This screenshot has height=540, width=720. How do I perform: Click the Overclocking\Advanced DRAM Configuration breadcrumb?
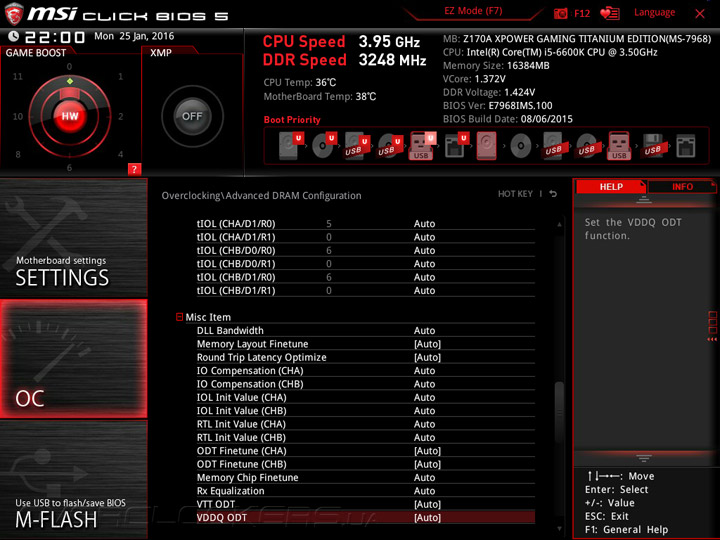pyautogui.click(x=261, y=196)
